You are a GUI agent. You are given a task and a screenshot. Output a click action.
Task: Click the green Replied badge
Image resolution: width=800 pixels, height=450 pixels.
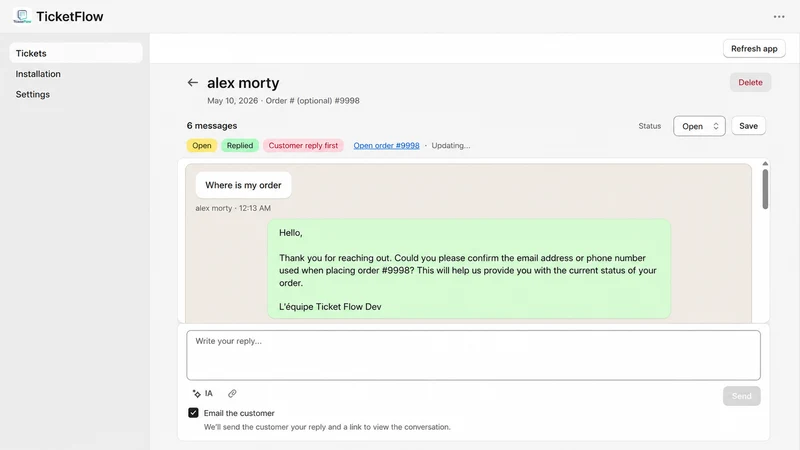click(240, 145)
